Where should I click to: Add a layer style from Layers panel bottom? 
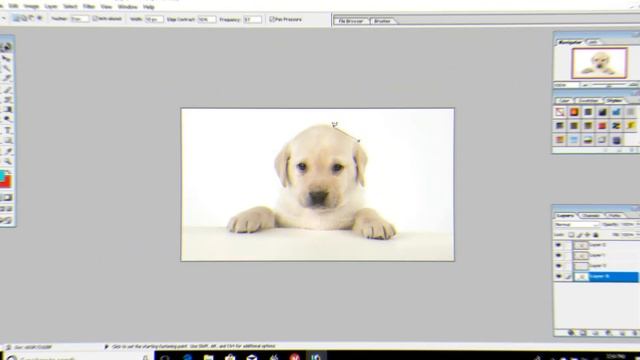point(571,333)
